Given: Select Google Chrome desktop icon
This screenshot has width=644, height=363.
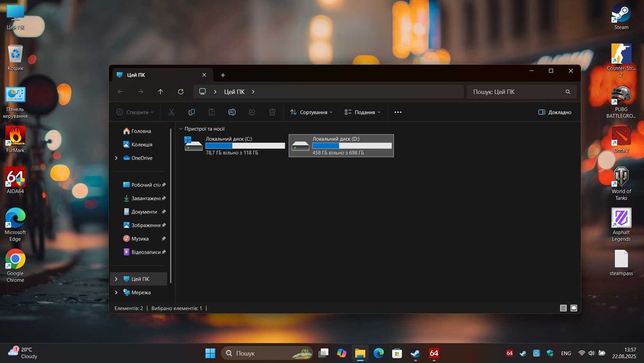Looking at the screenshot, I should (x=15, y=266).
